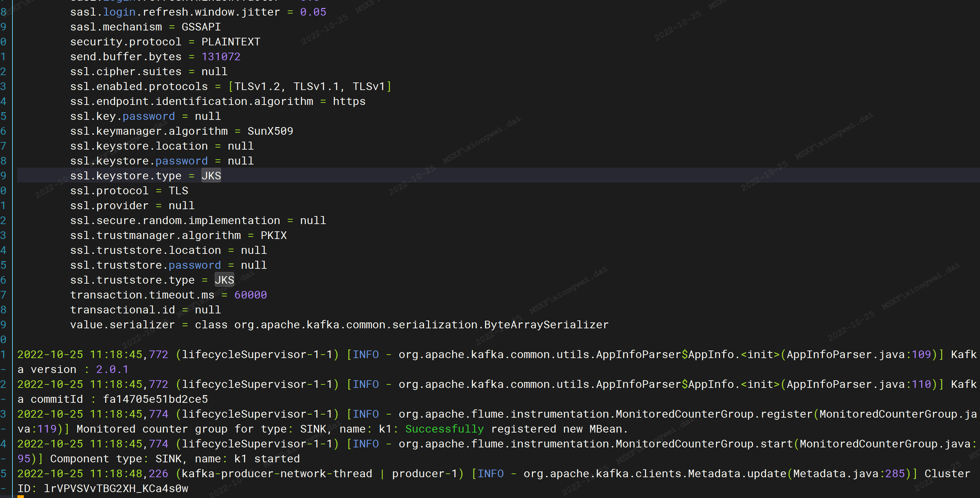
Task: Click the 'ssl.key.password' line
Action: pyautogui.click(x=145, y=116)
